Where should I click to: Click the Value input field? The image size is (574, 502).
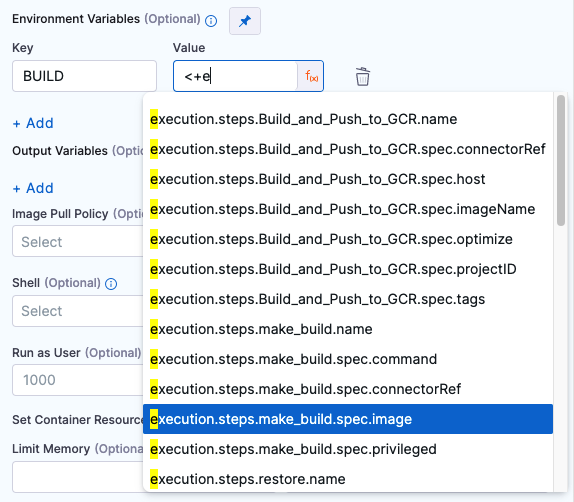pos(236,76)
